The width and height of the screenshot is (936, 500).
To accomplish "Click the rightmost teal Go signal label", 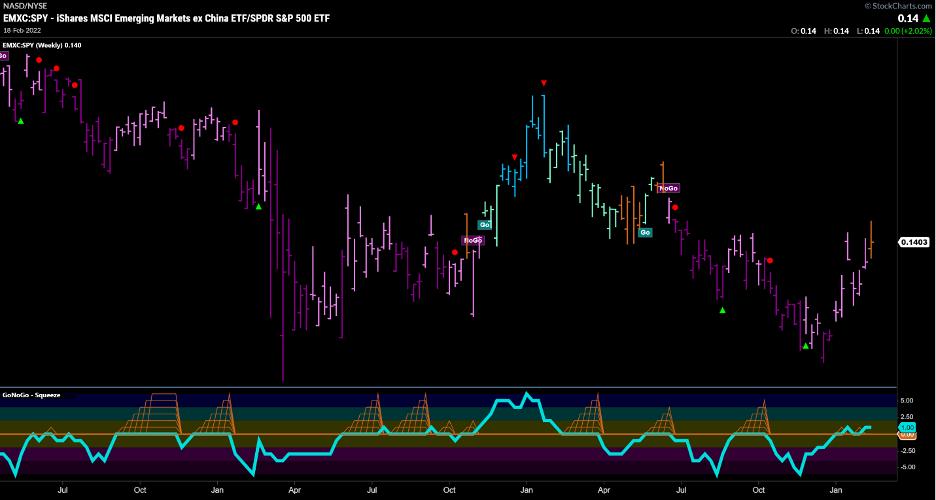I will (x=645, y=232).
